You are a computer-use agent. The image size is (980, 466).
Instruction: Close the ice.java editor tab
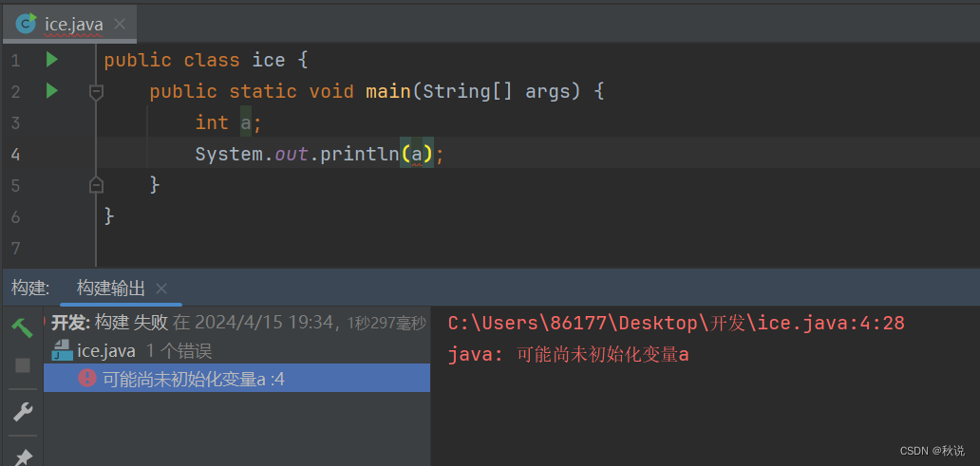(x=120, y=25)
